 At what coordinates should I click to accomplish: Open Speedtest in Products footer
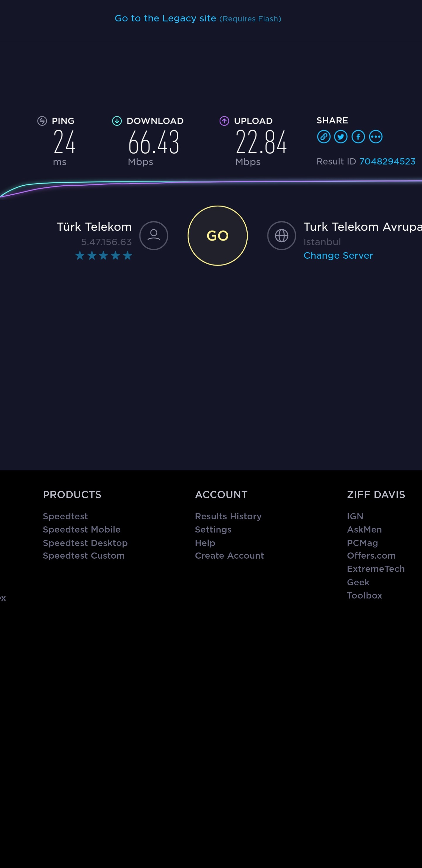(65, 516)
